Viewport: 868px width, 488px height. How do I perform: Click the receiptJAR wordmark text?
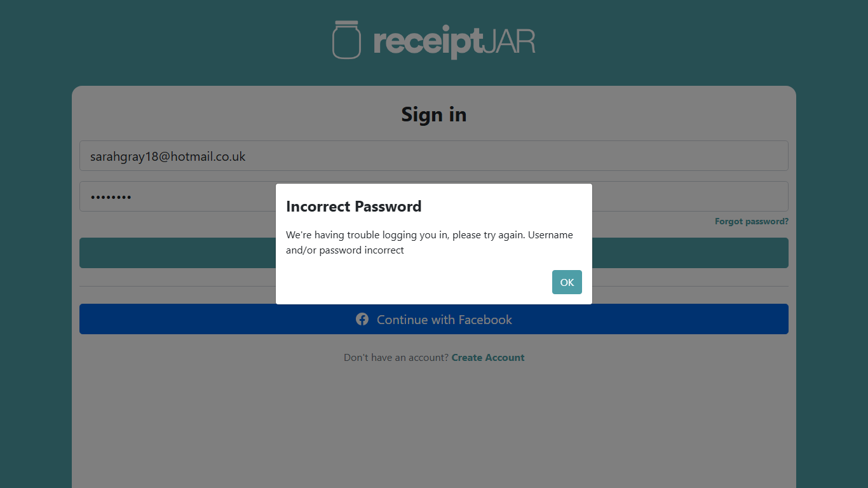(x=454, y=41)
